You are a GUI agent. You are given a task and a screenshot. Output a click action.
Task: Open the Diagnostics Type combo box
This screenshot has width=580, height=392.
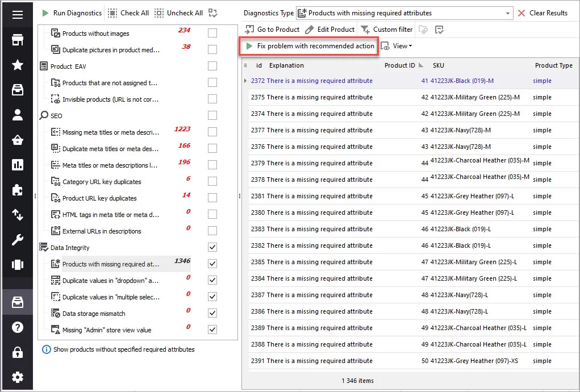[x=404, y=13]
